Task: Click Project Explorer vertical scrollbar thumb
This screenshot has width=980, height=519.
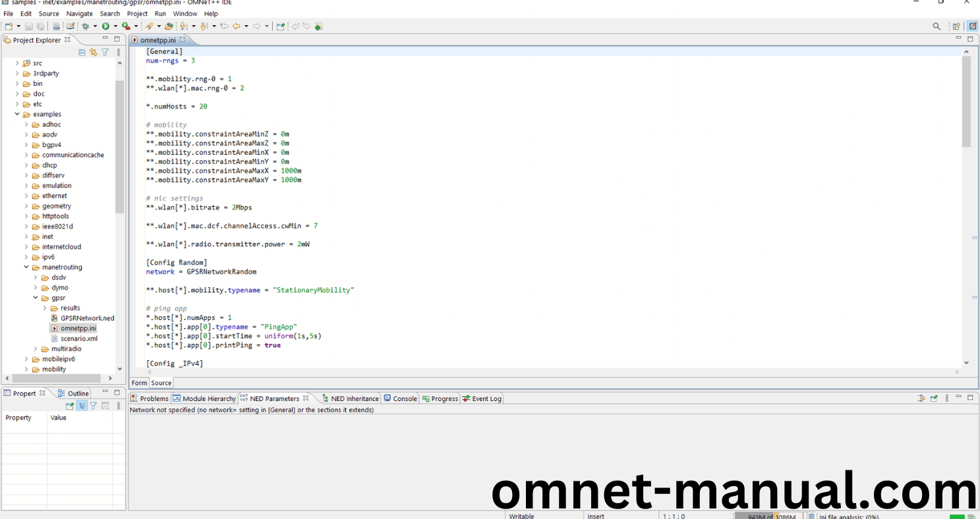Action: coord(119,147)
